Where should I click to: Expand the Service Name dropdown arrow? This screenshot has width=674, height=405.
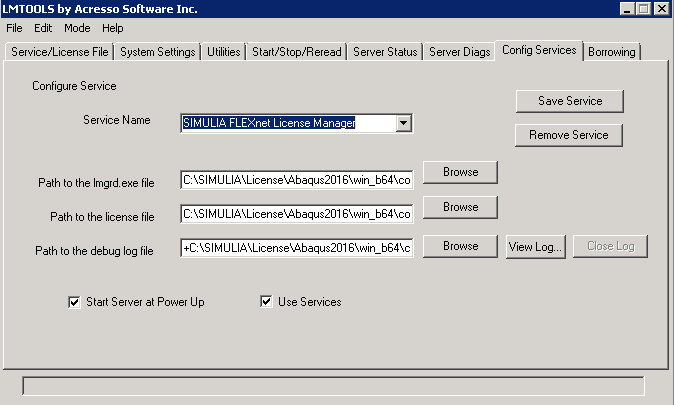[403, 123]
